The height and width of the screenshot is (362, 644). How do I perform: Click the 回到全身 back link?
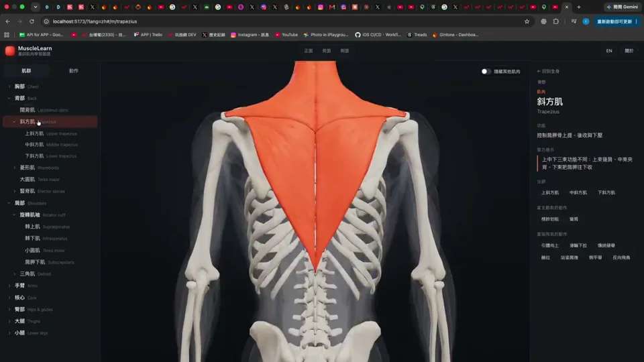[x=548, y=72]
